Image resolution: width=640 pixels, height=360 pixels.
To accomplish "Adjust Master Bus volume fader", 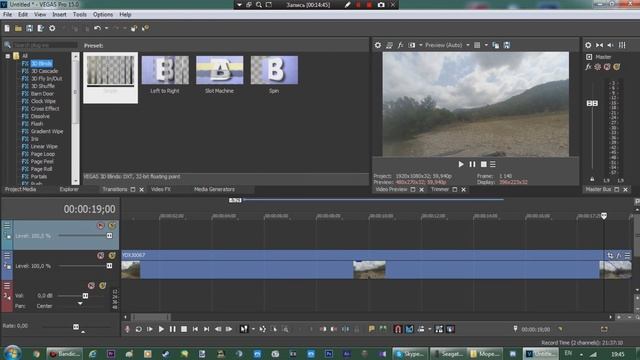I will click(x=592, y=103).
